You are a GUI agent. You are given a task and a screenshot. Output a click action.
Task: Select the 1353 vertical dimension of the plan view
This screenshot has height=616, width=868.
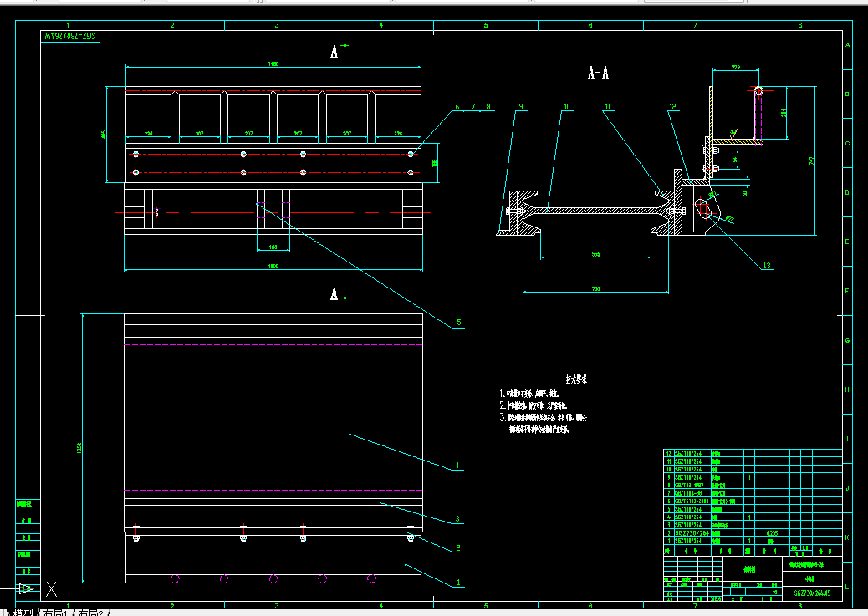[79, 448]
